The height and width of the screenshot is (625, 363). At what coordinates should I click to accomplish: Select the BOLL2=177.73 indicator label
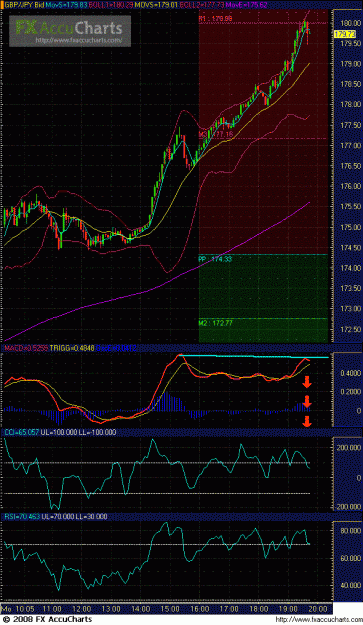(202, 5)
